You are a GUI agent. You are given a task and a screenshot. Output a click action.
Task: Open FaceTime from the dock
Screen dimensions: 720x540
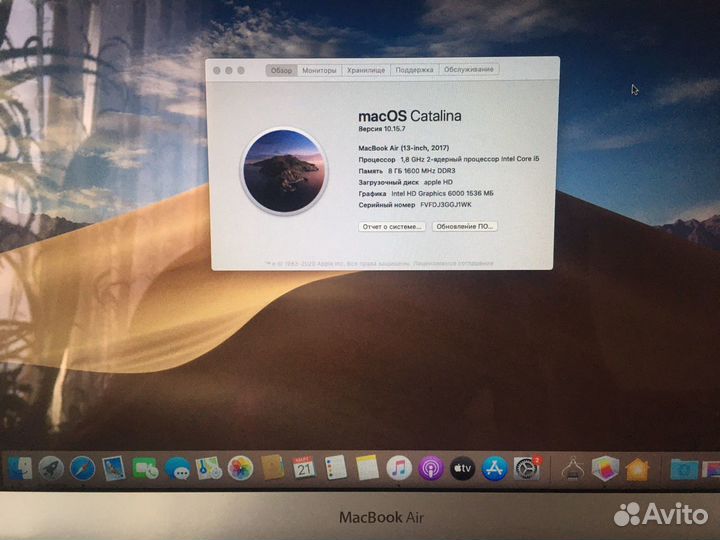[145, 468]
